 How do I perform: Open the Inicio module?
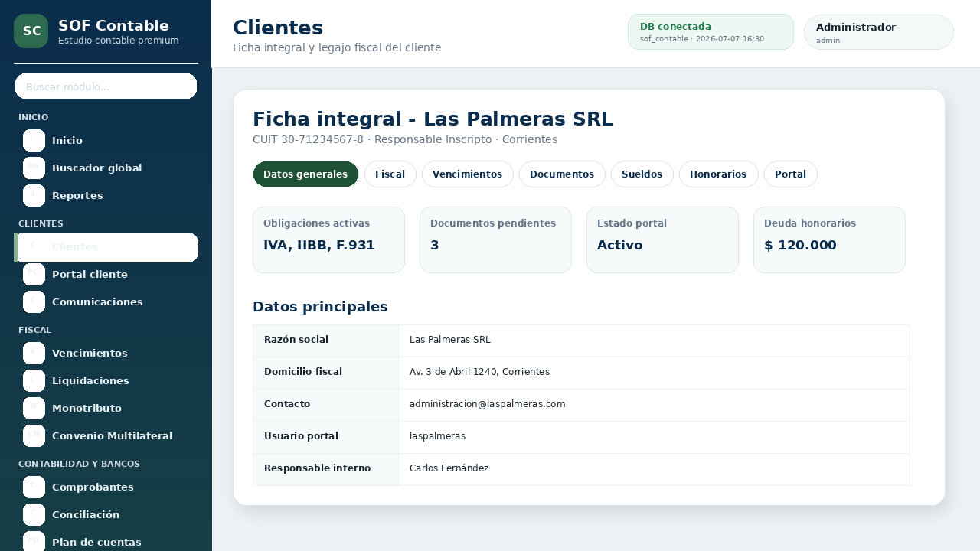107,141
